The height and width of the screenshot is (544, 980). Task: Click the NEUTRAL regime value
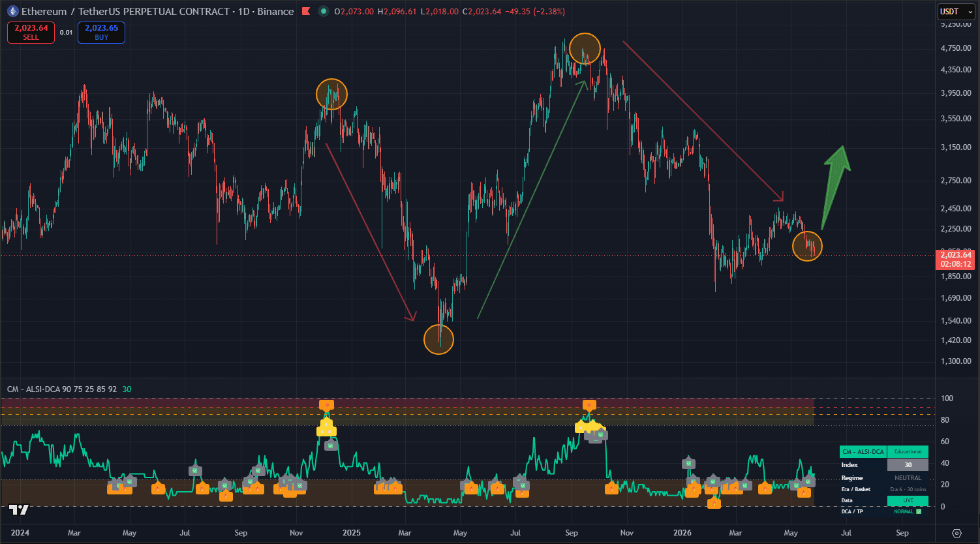908,478
